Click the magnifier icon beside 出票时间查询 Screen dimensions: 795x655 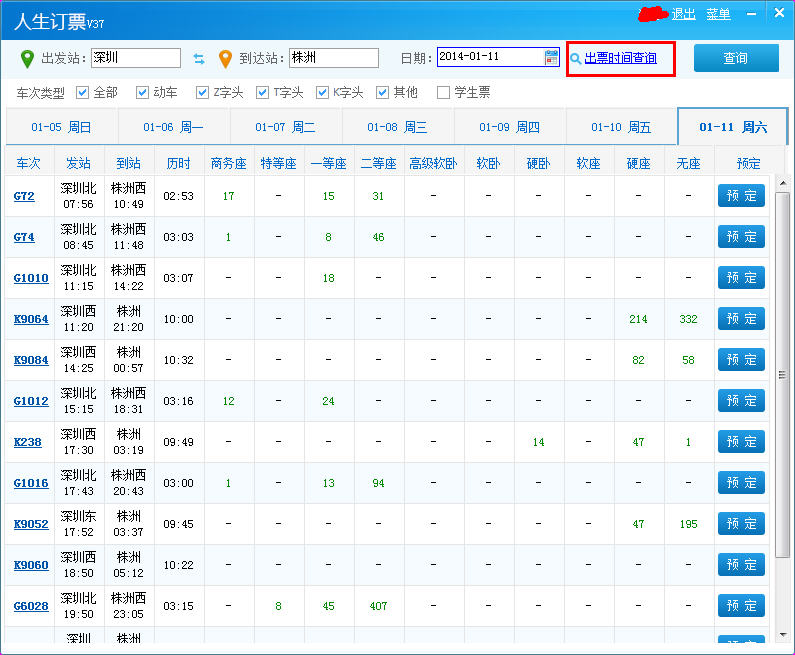coord(575,59)
